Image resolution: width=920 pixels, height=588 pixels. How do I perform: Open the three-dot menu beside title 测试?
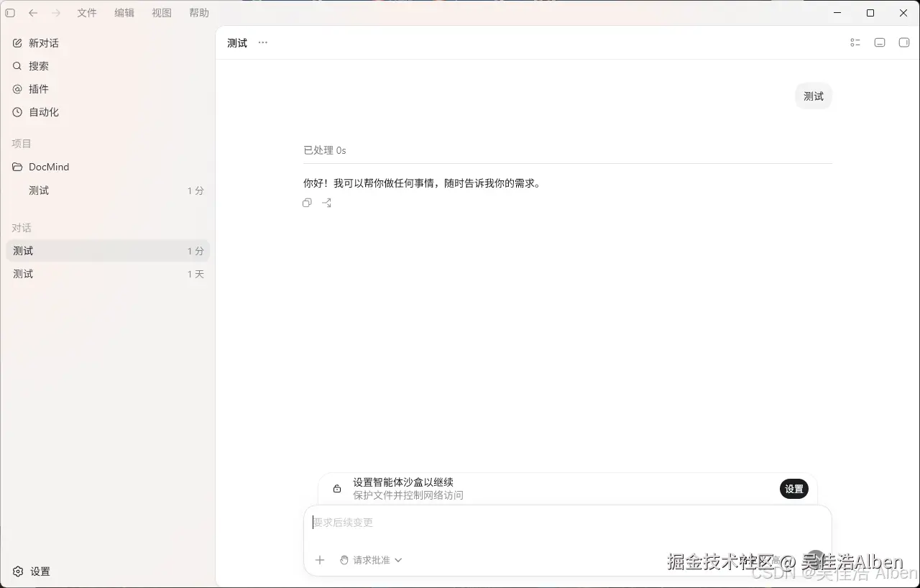click(263, 42)
